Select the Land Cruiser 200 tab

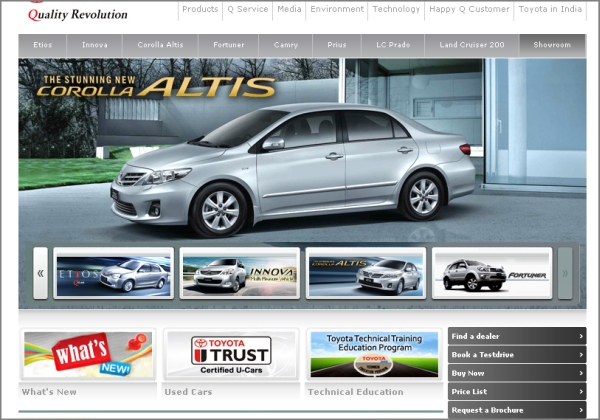(471, 45)
